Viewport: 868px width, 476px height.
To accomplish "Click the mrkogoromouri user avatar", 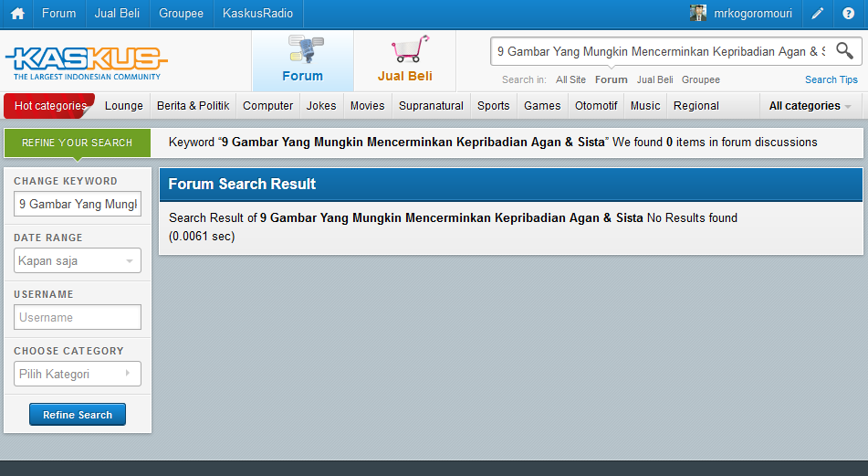I will tap(698, 13).
